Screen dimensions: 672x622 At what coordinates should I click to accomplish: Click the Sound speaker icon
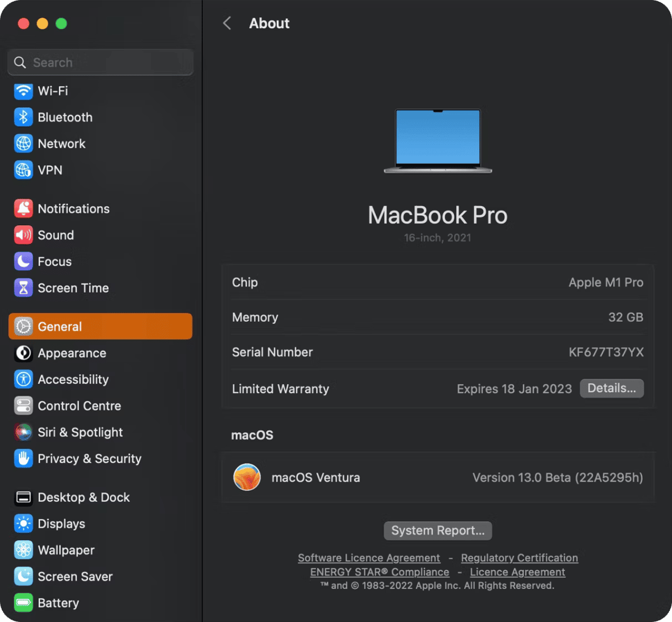click(x=23, y=235)
